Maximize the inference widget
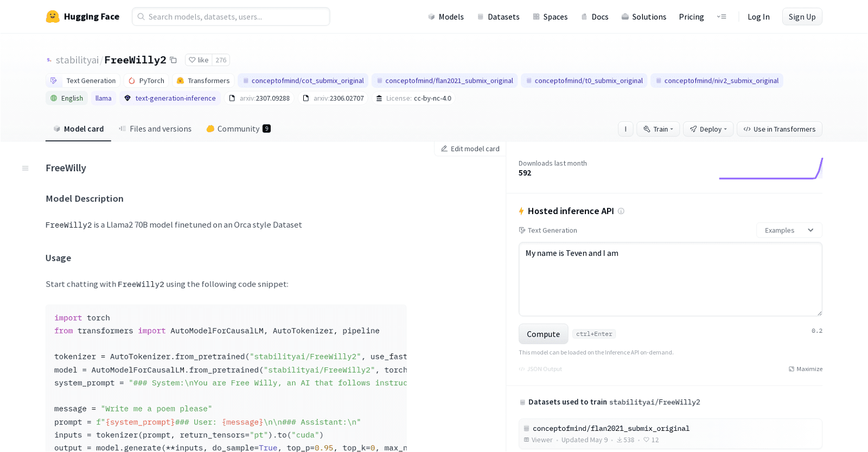The image size is (868, 452). point(806,369)
